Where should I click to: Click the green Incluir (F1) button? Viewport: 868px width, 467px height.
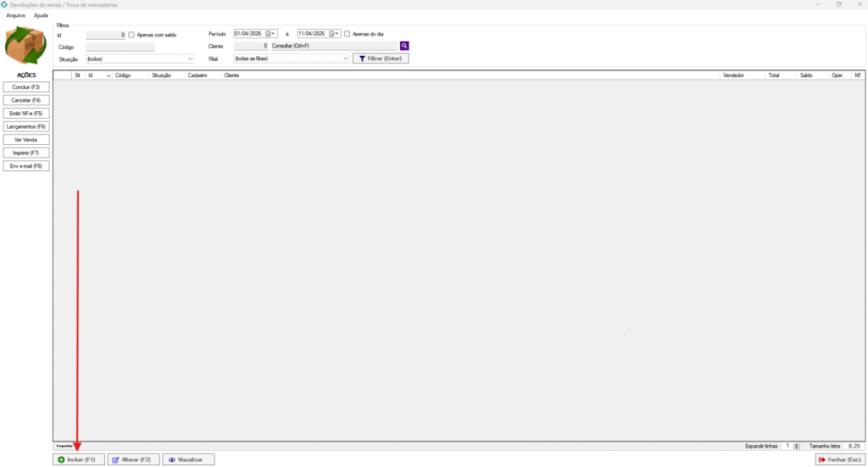pyautogui.click(x=79, y=459)
